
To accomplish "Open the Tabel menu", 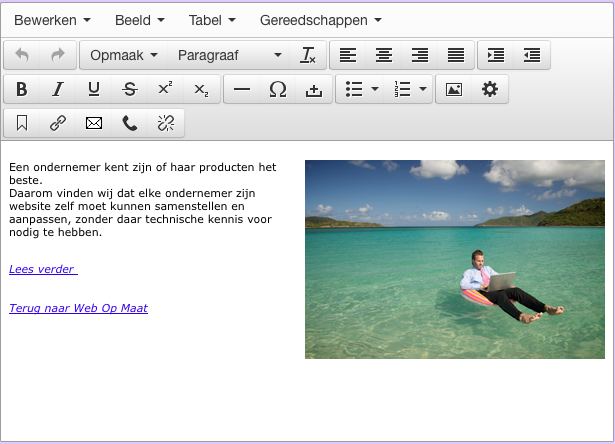I will point(212,20).
